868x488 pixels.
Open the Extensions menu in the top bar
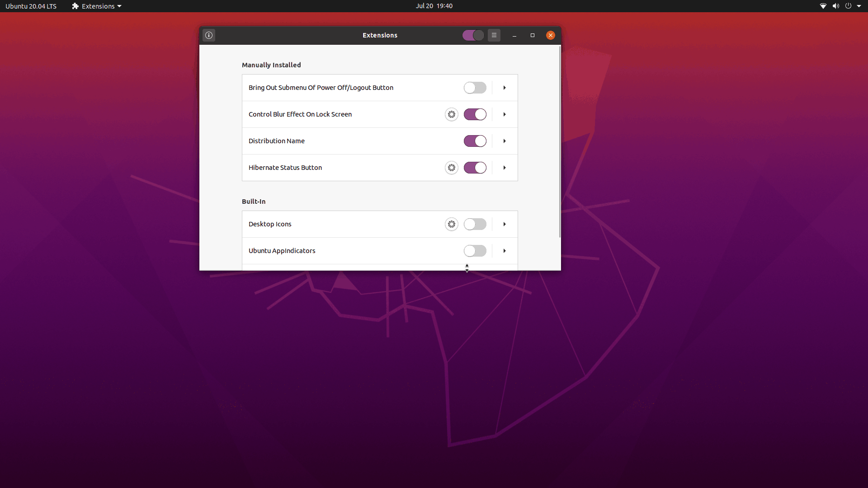[96, 6]
